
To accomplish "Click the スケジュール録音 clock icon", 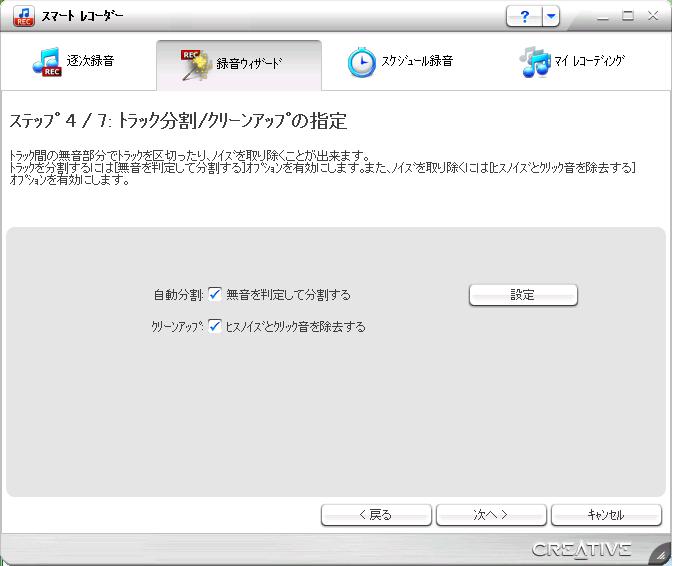I will pyautogui.click(x=360, y=63).
